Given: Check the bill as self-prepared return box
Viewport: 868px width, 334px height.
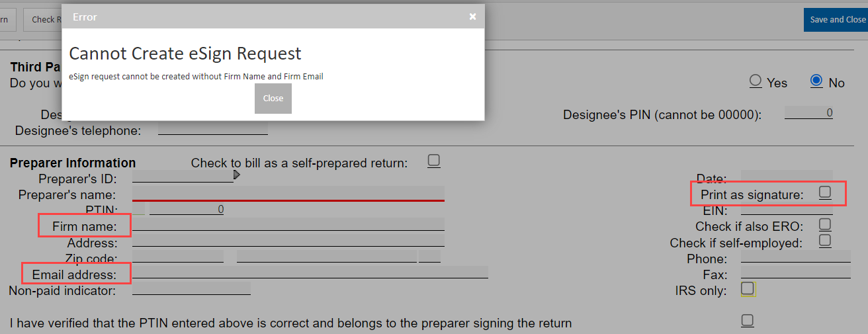Looking at the screenshot, I should point(434,161).
